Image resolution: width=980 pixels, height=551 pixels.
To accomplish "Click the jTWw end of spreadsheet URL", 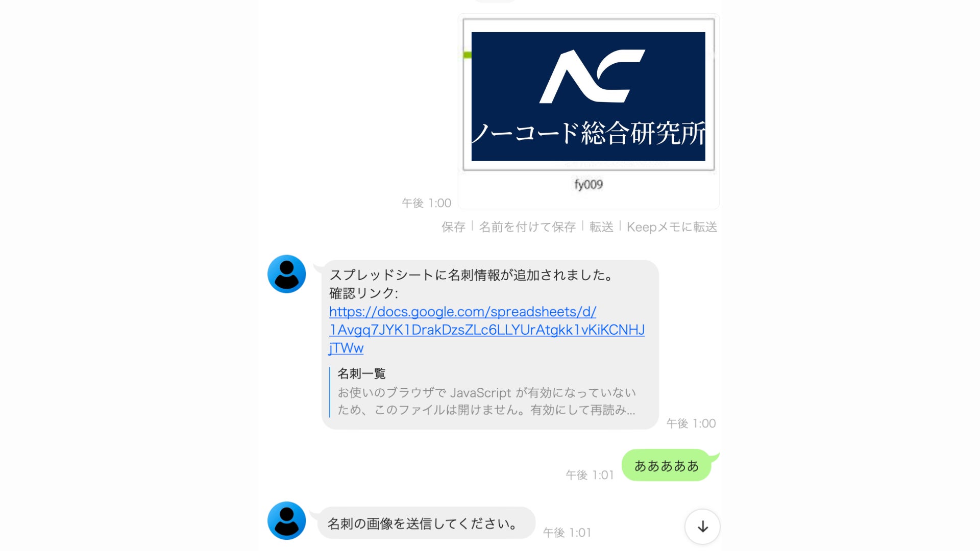I will (346, 348).
